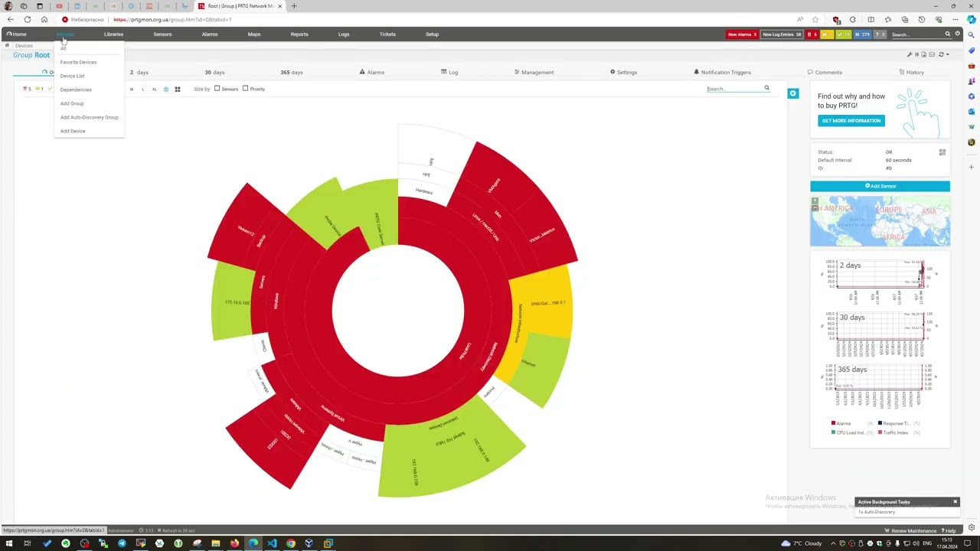Click the top bar Search field

(x=917, y=34)
